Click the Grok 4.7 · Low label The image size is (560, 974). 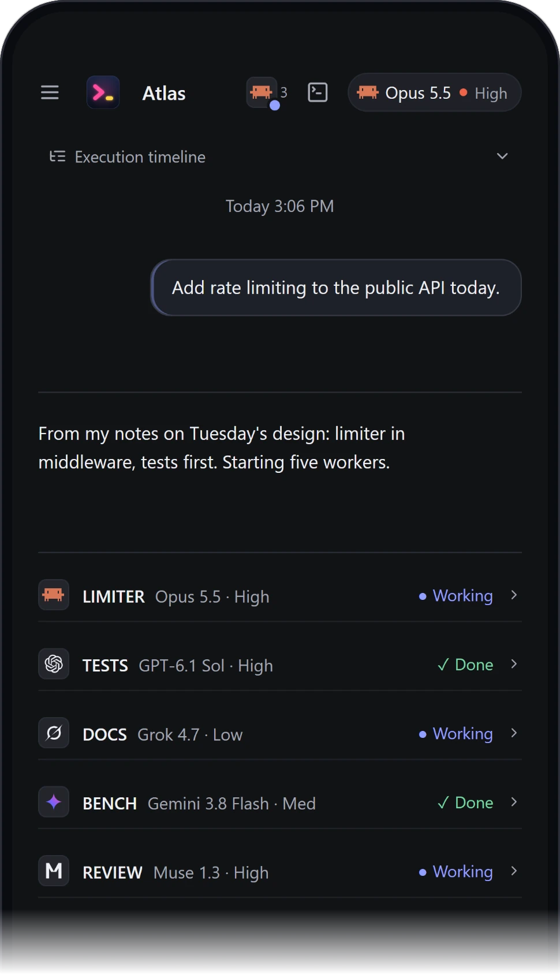(190, 734)
